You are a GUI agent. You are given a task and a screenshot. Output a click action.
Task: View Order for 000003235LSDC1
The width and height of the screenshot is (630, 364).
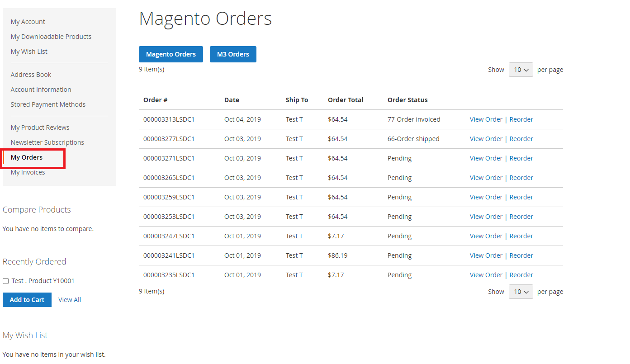(486, 275)
